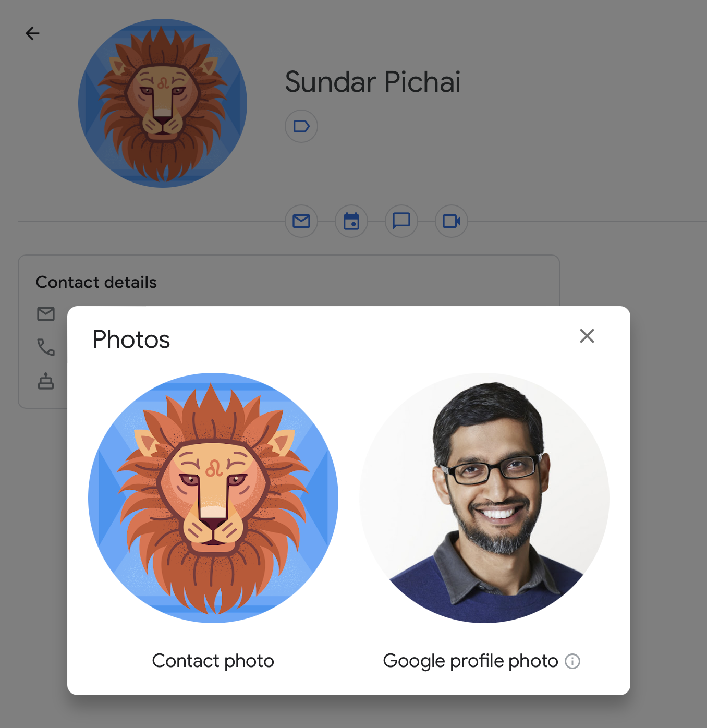Screen dimensions: 707x728
Task: Click the phone icon in Contact details
Action: coord(46,347)
